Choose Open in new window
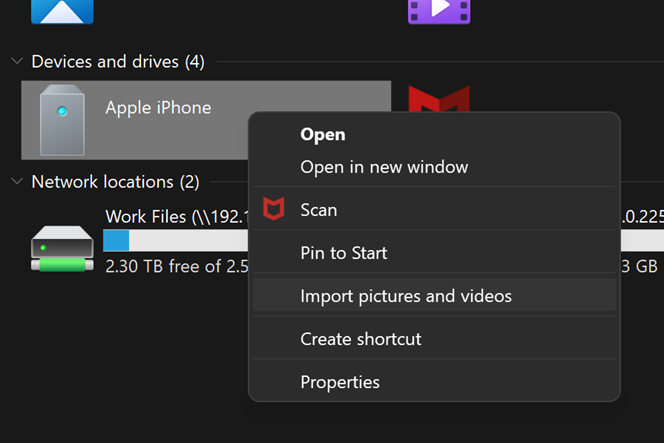This screenshot has height=443, width=664. click(x=434, y=167)
